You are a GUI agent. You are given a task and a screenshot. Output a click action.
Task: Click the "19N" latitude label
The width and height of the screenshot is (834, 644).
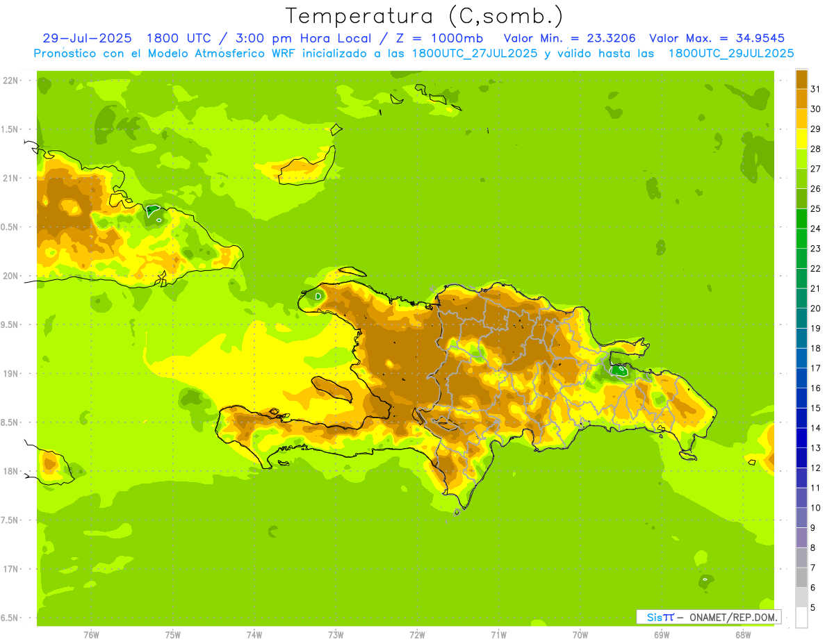11,374
